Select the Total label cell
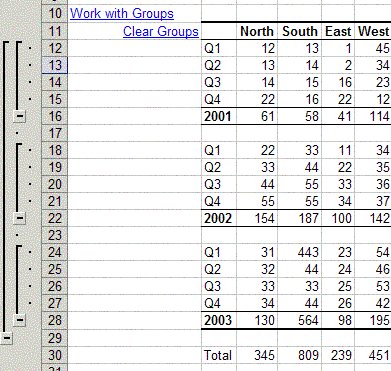The image size is (391, 371). click(219, 355)
